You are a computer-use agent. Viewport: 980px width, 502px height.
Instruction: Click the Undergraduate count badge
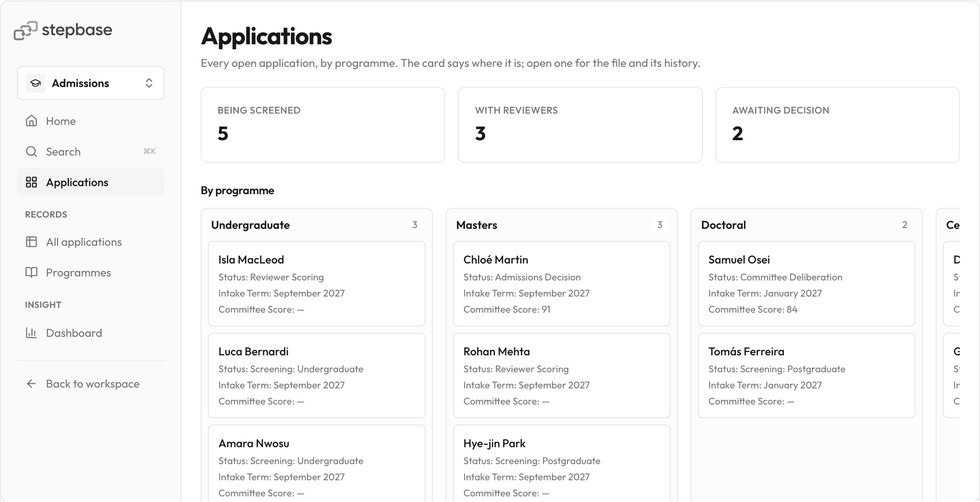point(415,225)
